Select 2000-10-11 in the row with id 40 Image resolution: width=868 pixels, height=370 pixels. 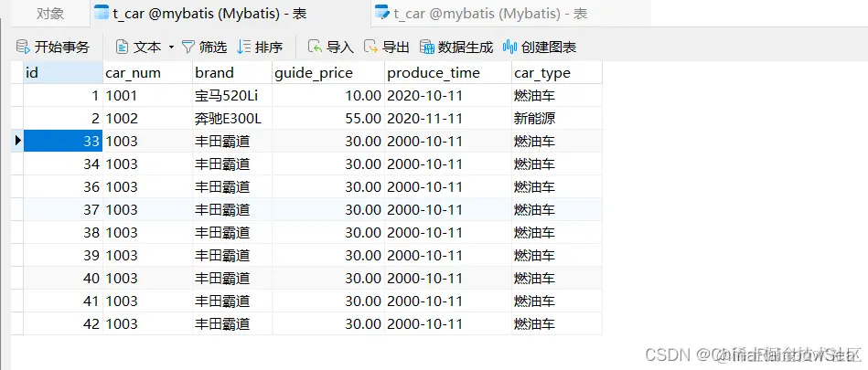click(x=448, y=279)
